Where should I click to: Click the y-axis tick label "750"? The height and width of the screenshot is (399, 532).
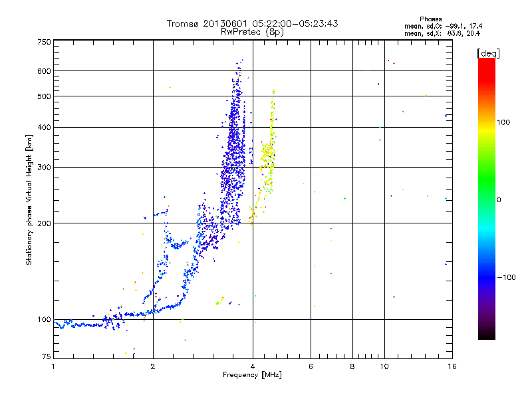tap(44, 42)
